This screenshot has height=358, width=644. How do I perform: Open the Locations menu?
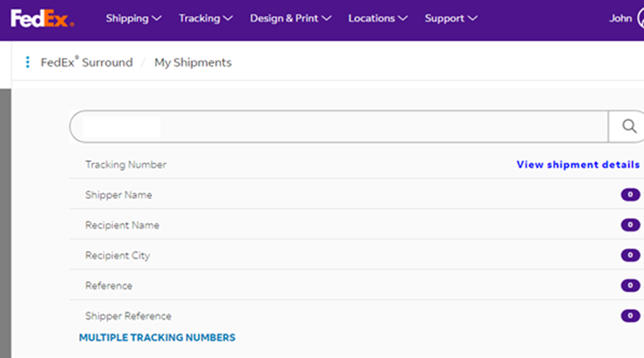coord(378,19)
